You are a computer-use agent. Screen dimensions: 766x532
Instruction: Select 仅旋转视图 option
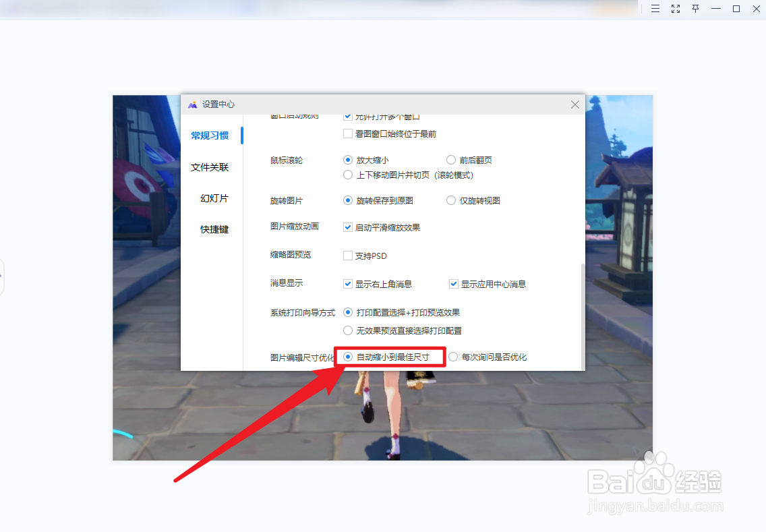[x=451, y=200]
